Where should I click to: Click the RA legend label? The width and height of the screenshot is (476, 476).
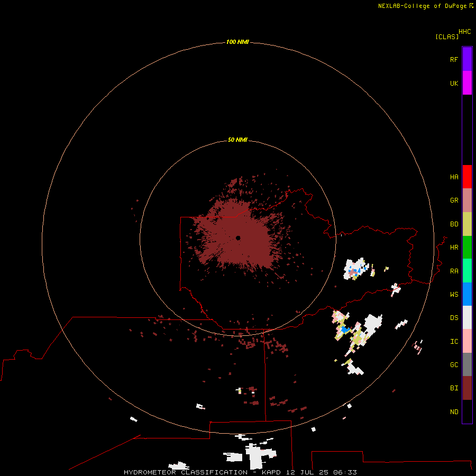click(454, 271)
